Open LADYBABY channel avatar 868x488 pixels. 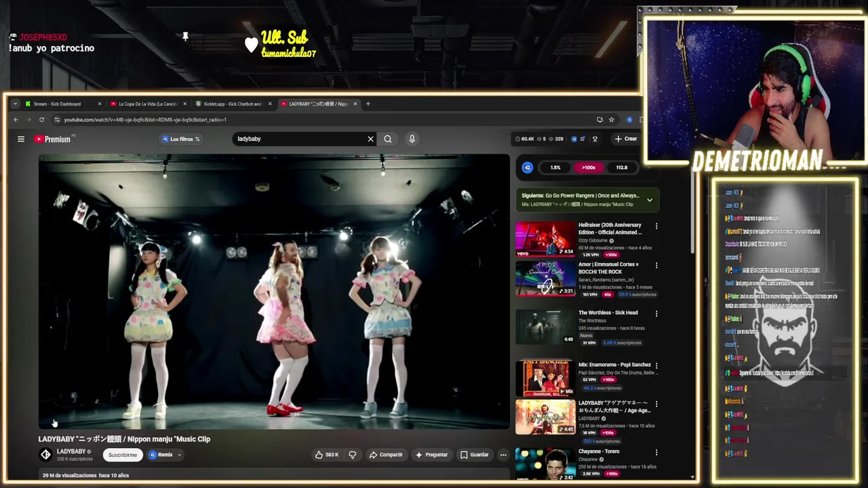[45, 455]
